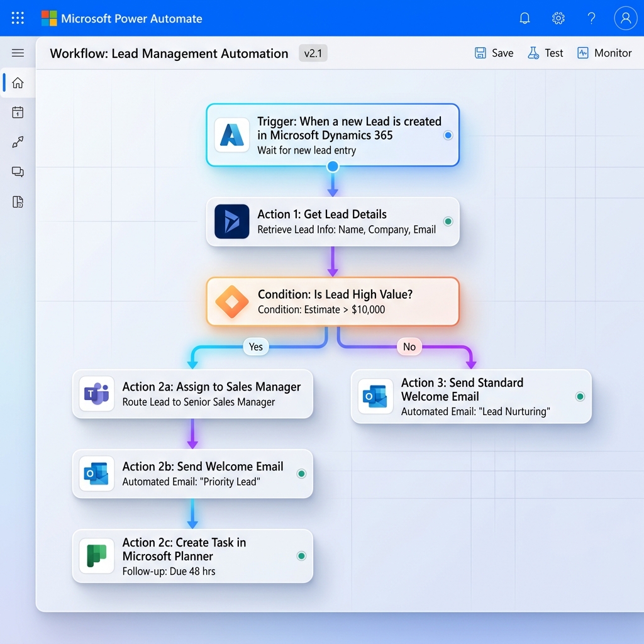The height and width of the screenshot is (644, 644).
Task: Select 'Action 3: Send Standard Welcome Email' title
Action: pyautogui.click(x=462, y=389)
